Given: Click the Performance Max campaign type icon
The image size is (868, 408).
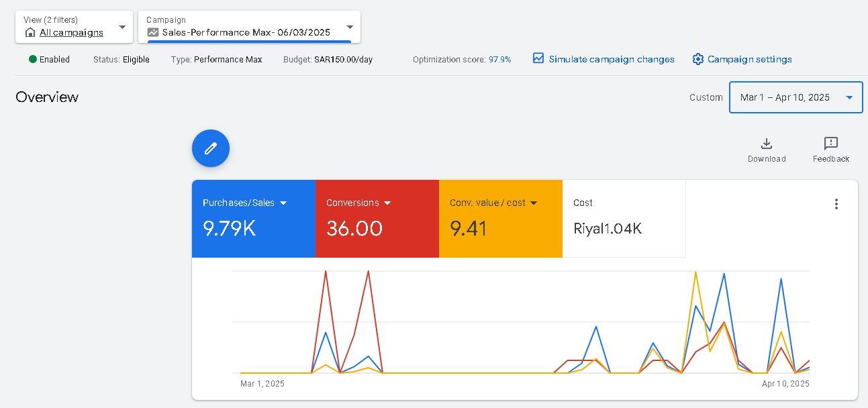Looking at the screenshot, I should pos(153,32).
